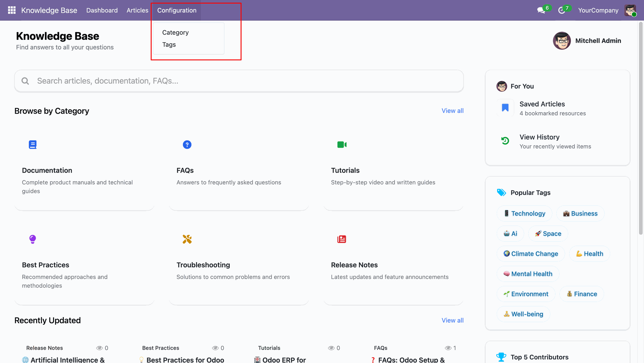Open the apps grid menu icon
Screen dimensions: 644x363
pyautogui.click(x=12, y=10)
